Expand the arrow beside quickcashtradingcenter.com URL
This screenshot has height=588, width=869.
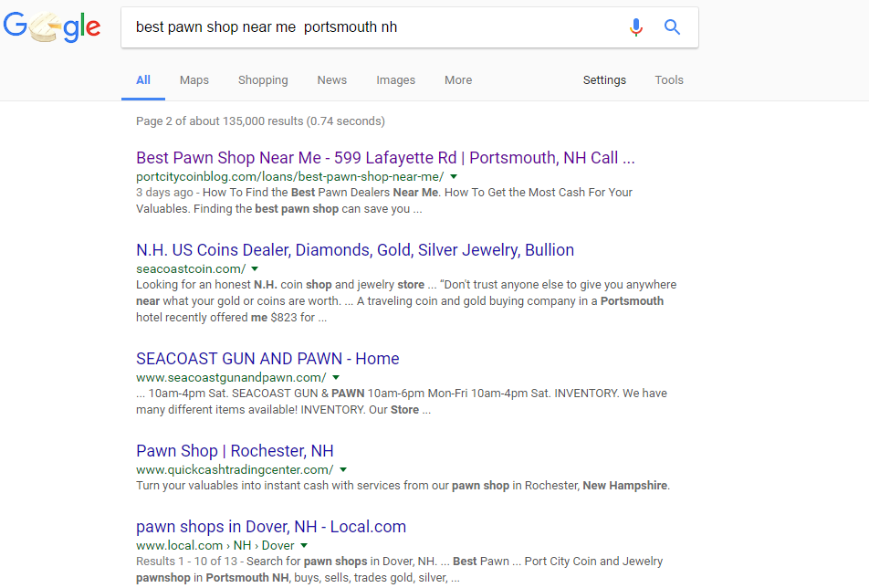tap(343, 470)
